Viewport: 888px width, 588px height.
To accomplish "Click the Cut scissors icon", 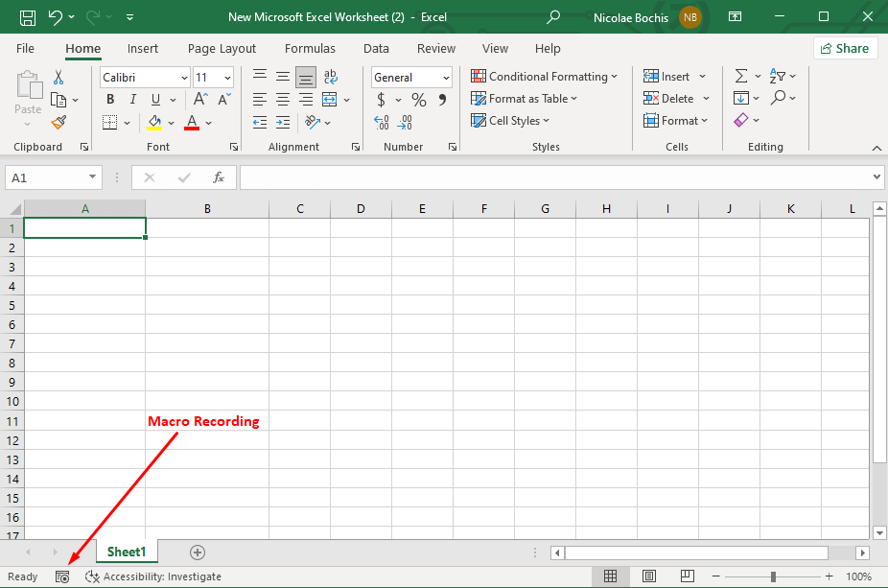I will pos(58,77).
